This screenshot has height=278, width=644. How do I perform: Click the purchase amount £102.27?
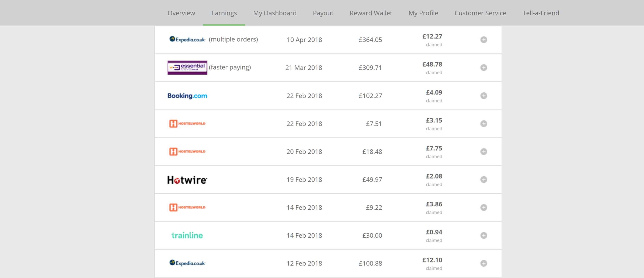tap(370, 96)
